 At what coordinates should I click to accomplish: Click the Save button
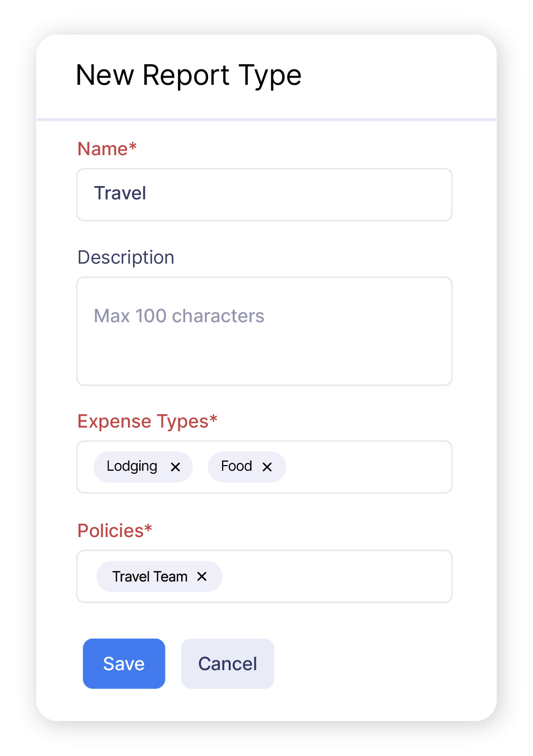click(x=124, y=663)
